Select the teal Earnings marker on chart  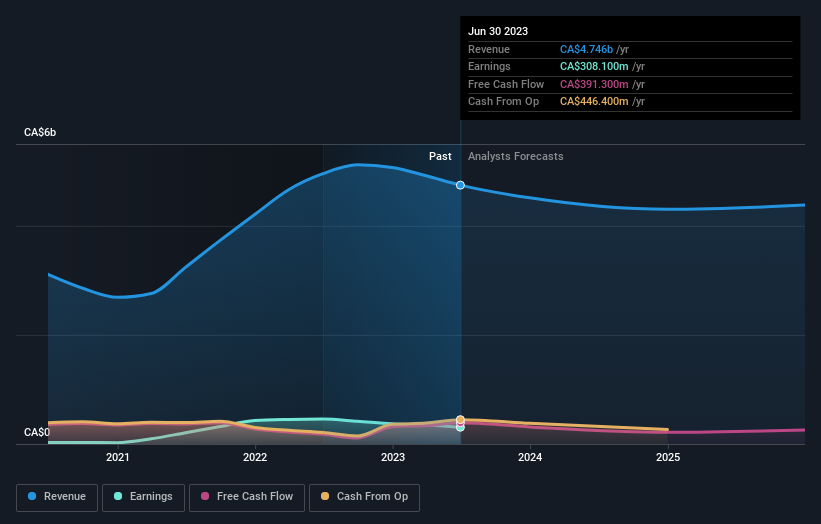coord(460,428)
